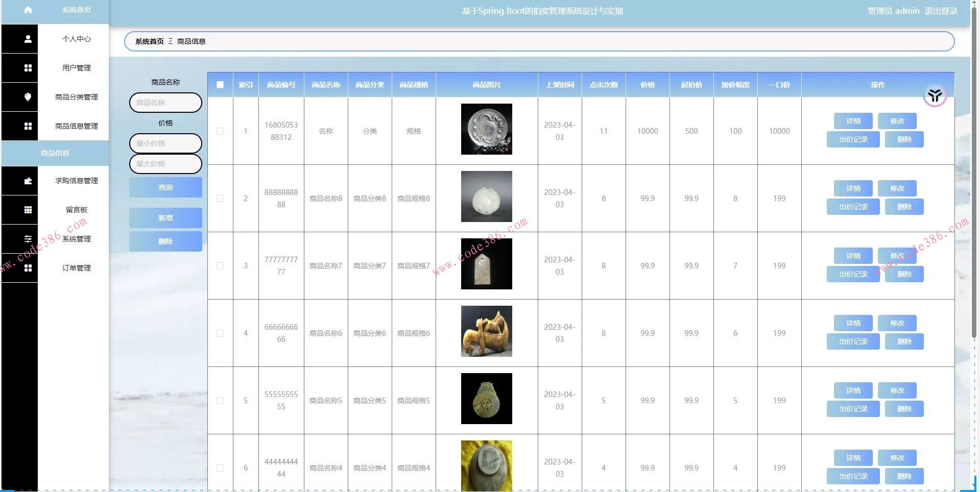This screenshot has width=980, height=492.
Task: Open the 商品信息 submenu item
Action: pos(55,153)
